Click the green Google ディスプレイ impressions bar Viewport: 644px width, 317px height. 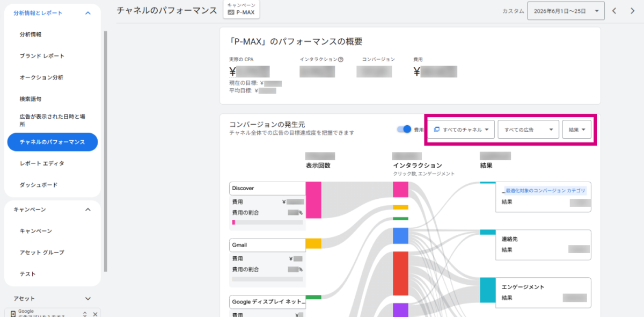point(313,297)
